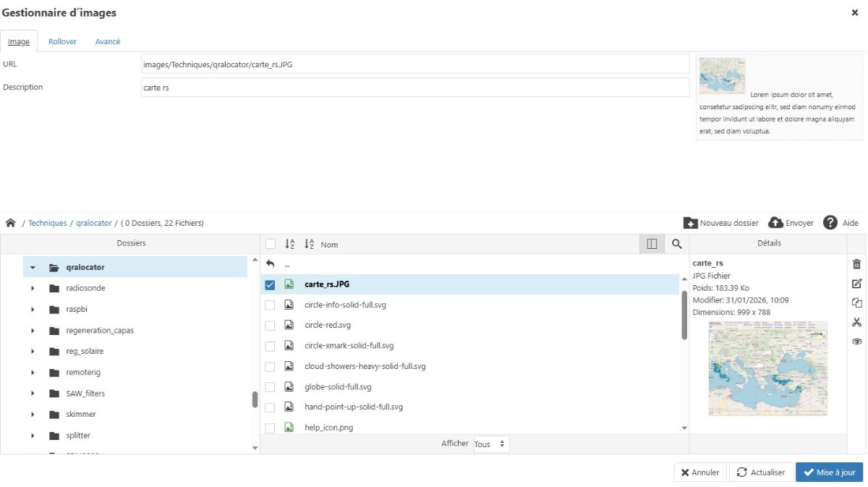Check hand-point-up-solid-full.svg checkbox

click(270, 407)
